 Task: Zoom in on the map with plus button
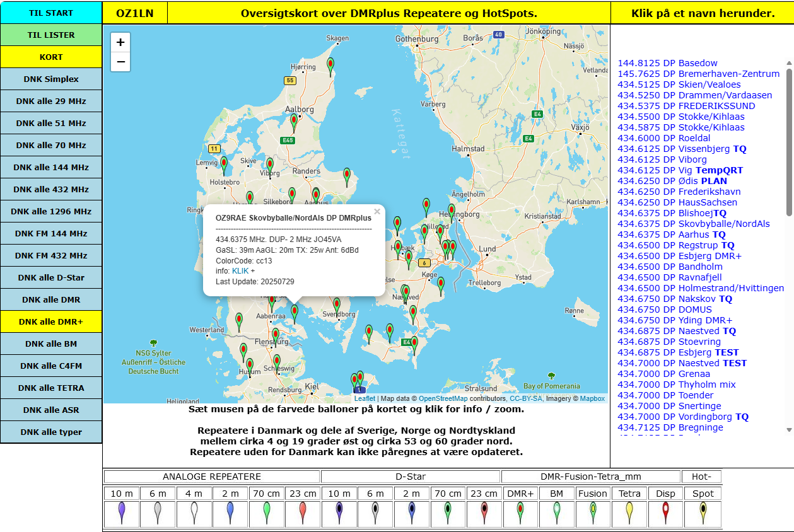[x=120, y=43]
